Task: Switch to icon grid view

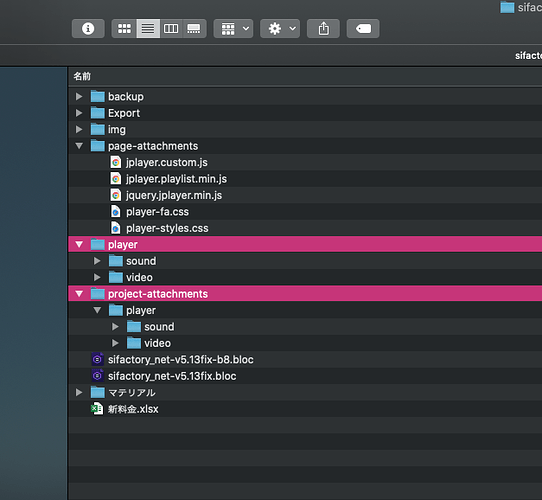Action: [x=124, y=28]
